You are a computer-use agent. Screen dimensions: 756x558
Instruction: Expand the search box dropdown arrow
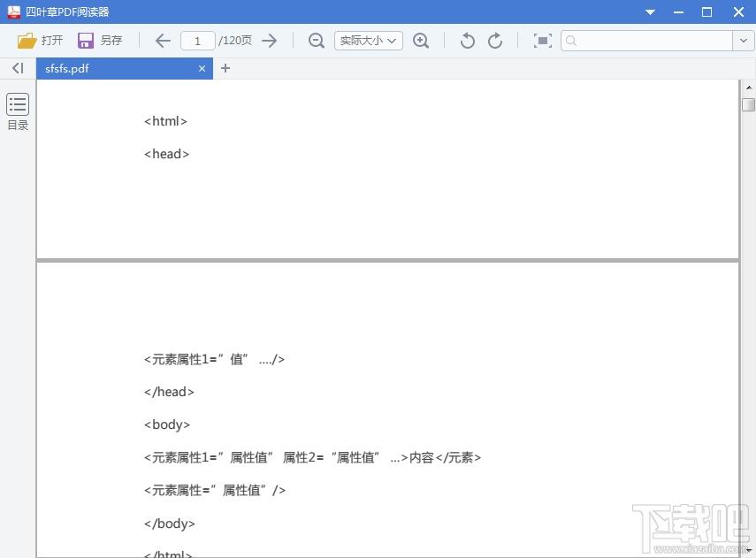(744, 41)
